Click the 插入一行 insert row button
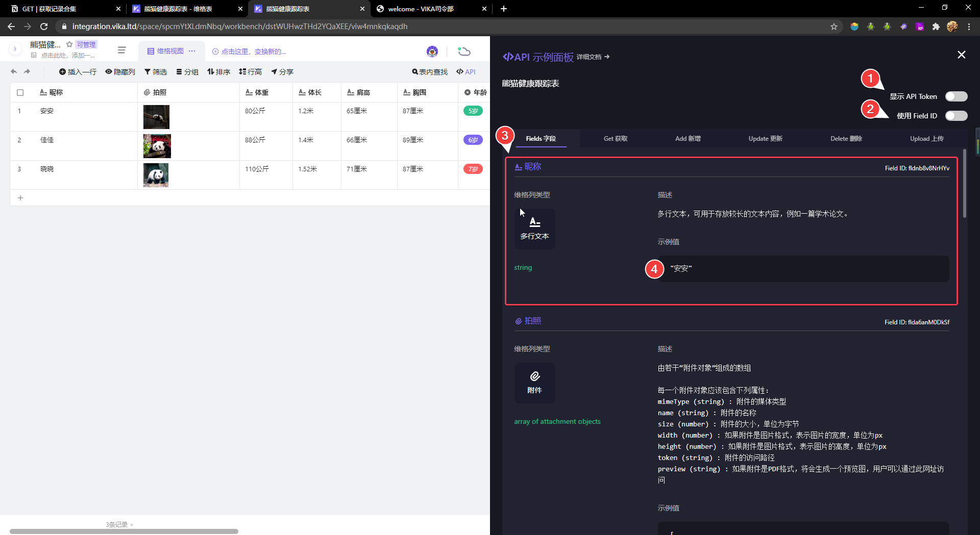Screen dimensions: 980x535 [78, 72]
